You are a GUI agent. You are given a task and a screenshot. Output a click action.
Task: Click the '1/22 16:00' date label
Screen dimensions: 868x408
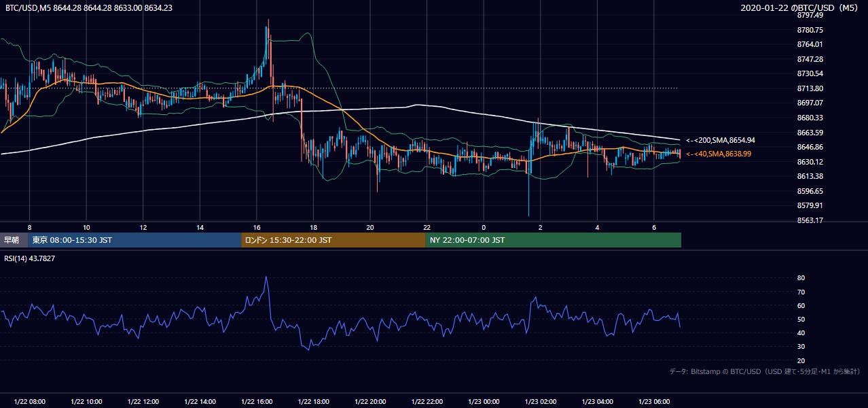tap(257, 402)
